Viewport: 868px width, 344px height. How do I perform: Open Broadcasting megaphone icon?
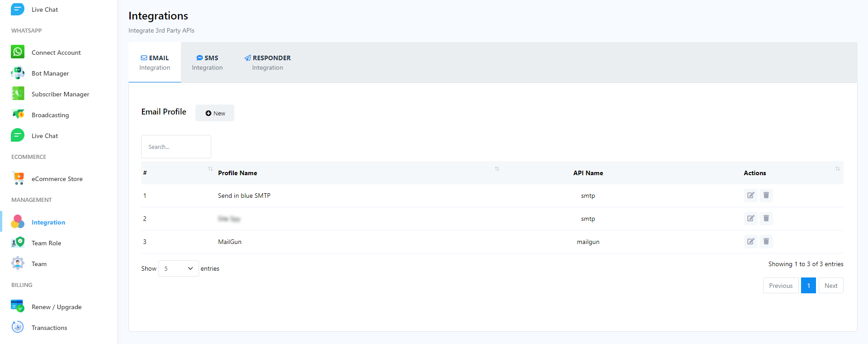click(18, 115)
